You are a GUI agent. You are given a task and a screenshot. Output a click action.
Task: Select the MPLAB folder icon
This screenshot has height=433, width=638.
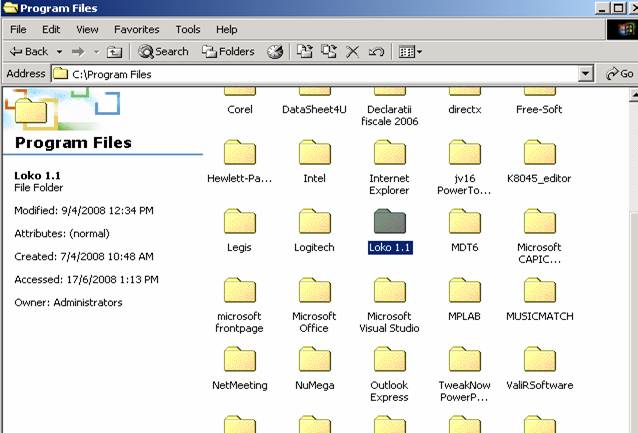click(x=465, y=291)
